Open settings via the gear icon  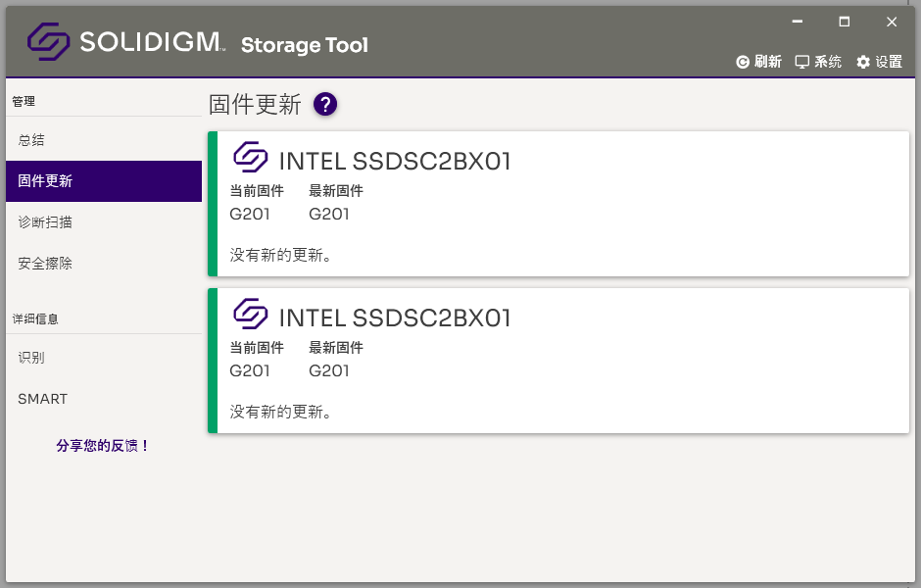(863, 62)
